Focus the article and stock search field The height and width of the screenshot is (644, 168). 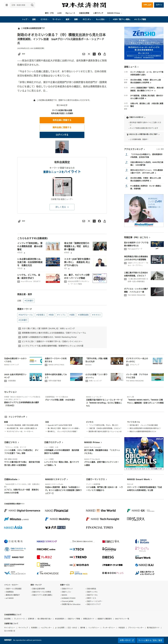click(x=20, y=5)
